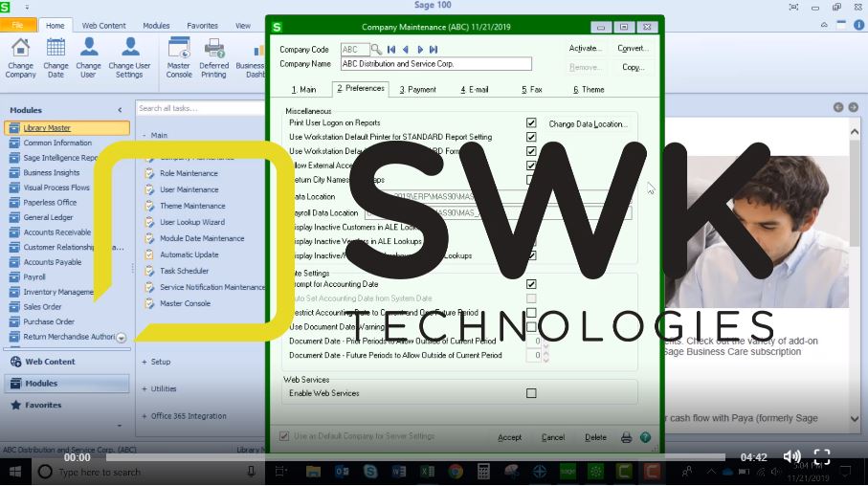Click the Company Code lookup magnifier
The height and width of the screenshot is (486, 868).
(x=376, y=49)
